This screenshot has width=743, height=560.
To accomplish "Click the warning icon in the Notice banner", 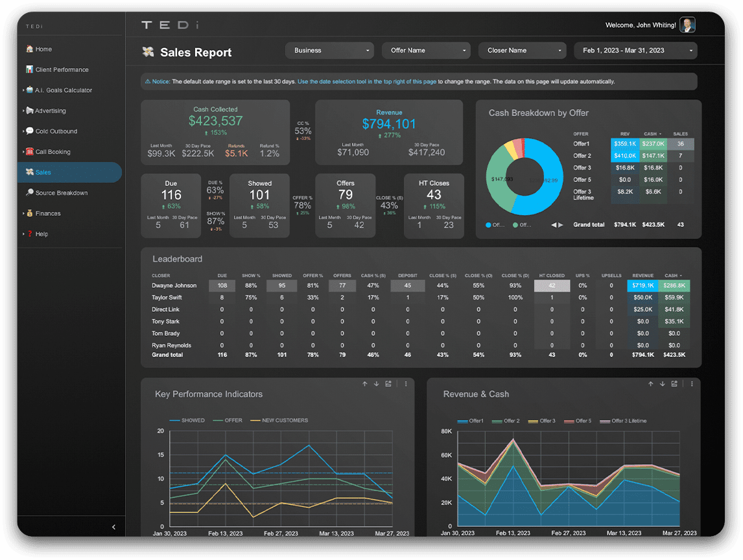I will [x=147, y=82].
